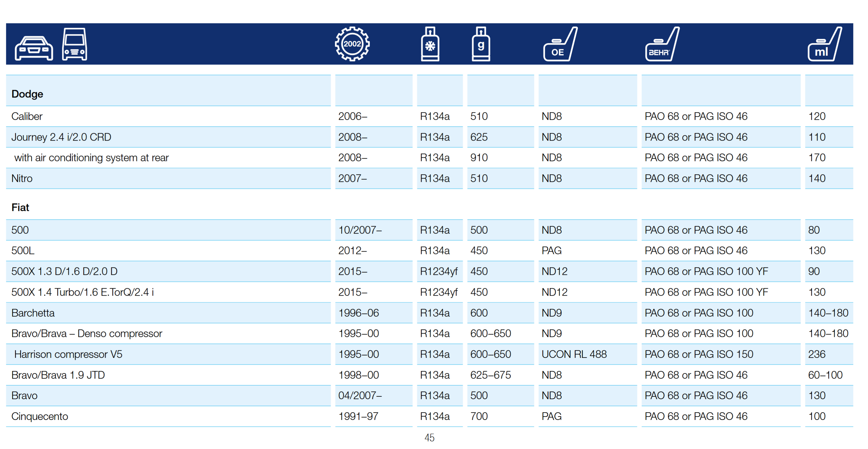Click R1234yf refrigerant in 500X 1.4 Turbo row
The width and height of the screenshot is (868, 449).
439,292
